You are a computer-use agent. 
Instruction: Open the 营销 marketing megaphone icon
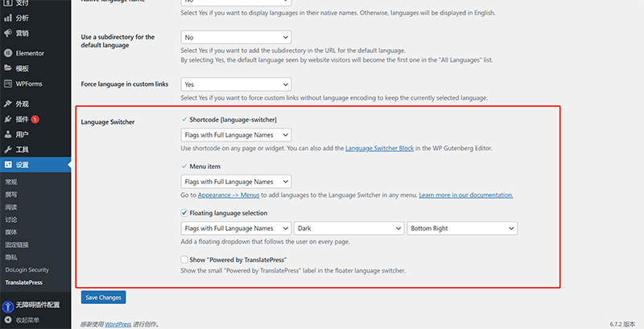click(x=8, y=33)
